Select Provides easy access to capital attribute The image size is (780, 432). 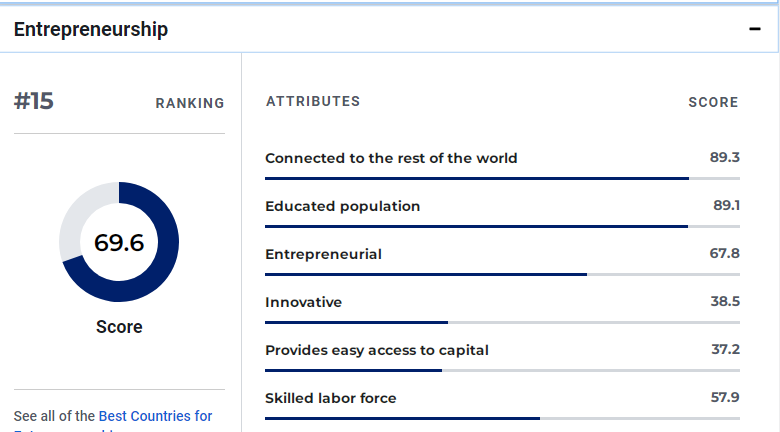tap(377, 350)
